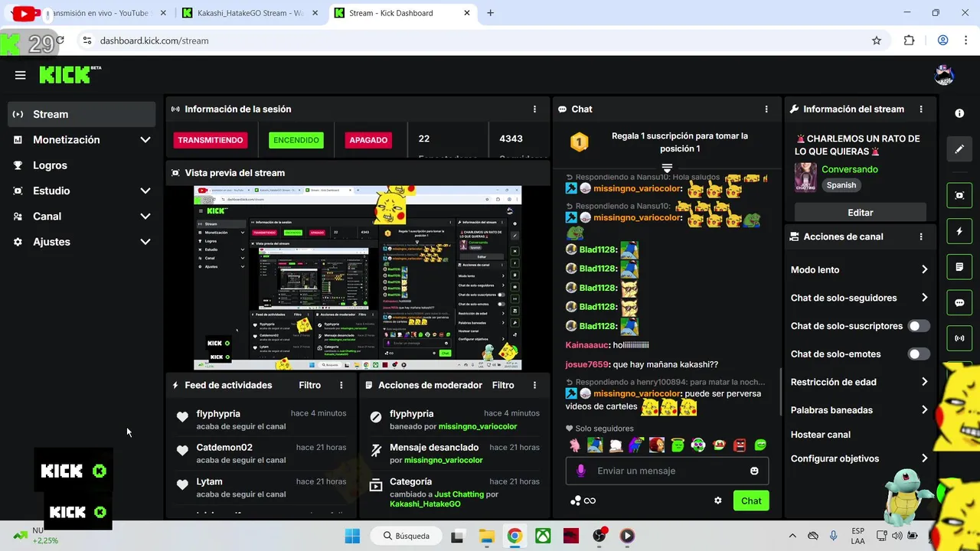980x551 pixels.
Task: Click the stream preview thumbnail
Action: (358, 279)
